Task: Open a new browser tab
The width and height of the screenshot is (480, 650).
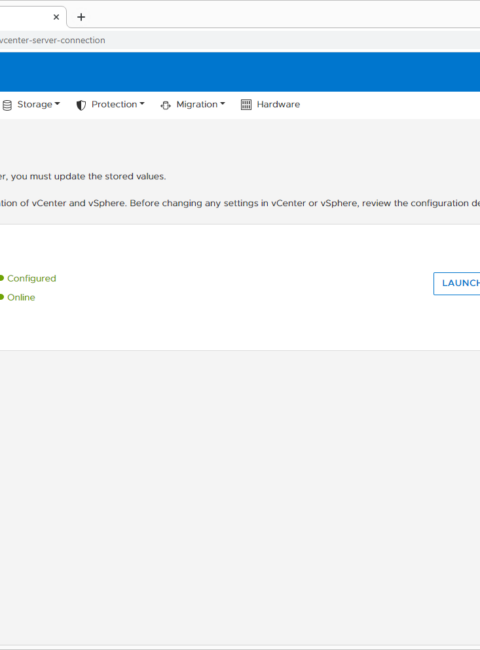Action: [x=81, y=17]
